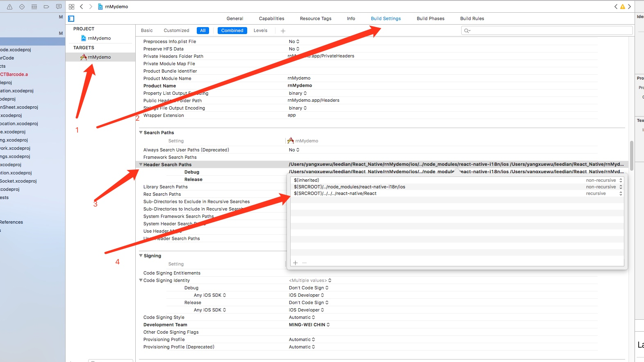Click the build settings vertical scrollbar
Viewport: 644px width, 362px height.
pos(632,156)
